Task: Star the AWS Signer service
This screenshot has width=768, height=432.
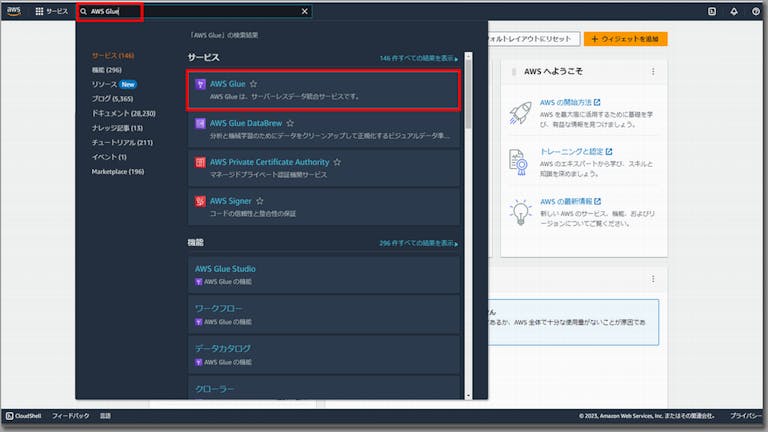Action: (x=260, y=201)
